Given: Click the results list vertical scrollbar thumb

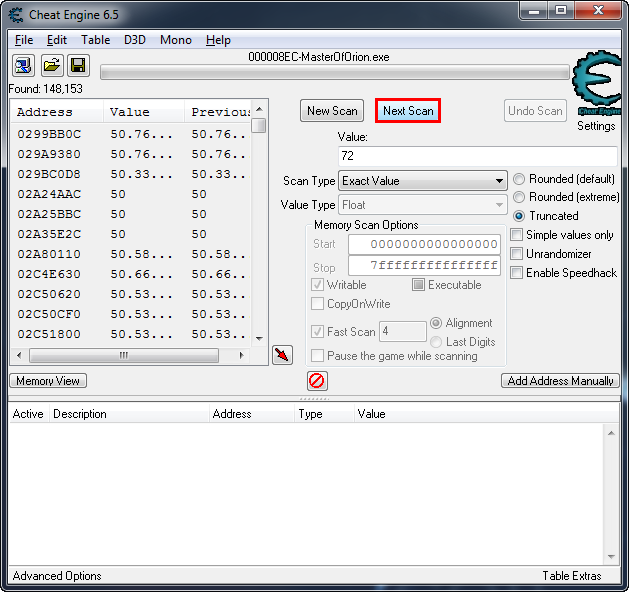Looking at the screenshot, I should 260,126.
